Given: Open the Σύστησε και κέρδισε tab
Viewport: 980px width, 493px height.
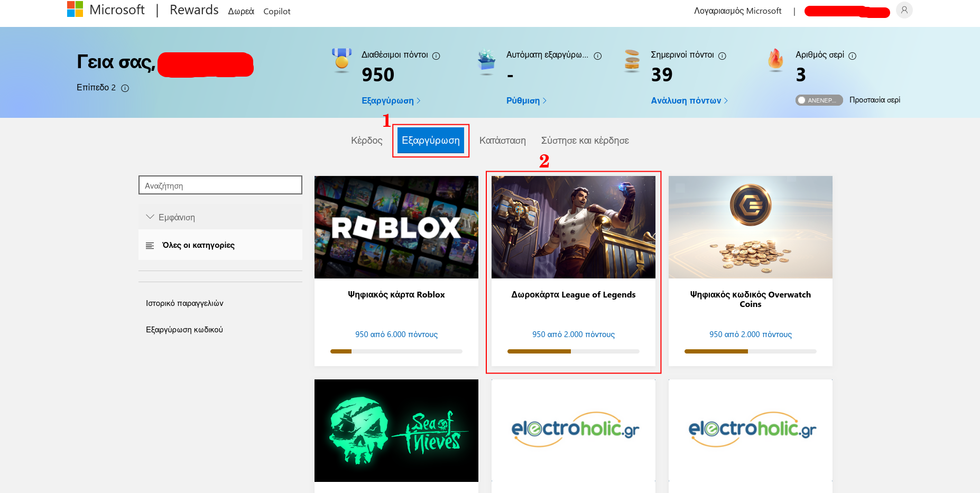Looking at the screenshot, I should (585, 141).
